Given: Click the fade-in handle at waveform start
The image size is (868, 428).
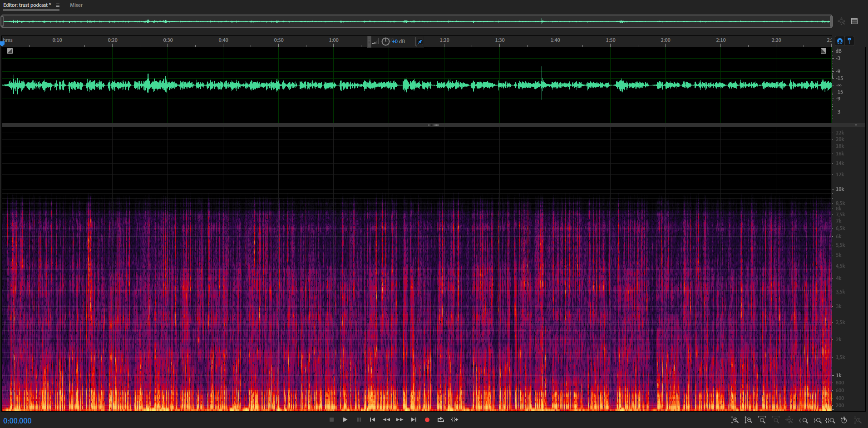Looking at the screenshot, I should (x=10, y=51).
